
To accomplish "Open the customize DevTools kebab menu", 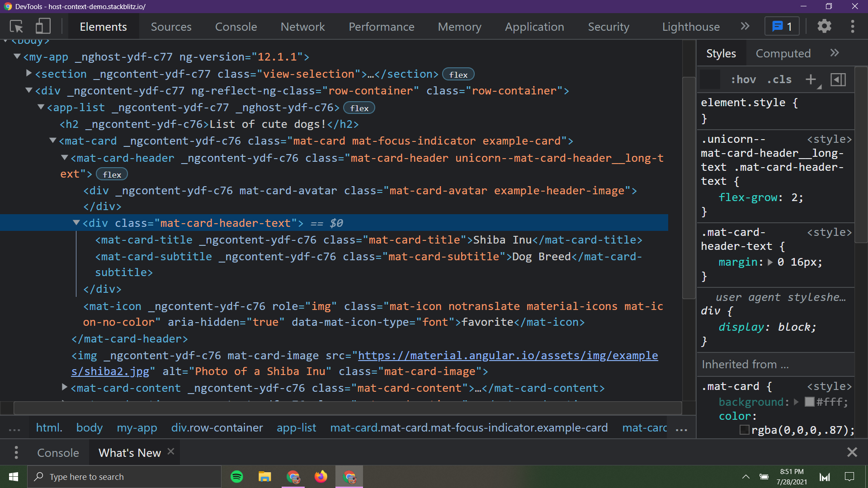I will (853, 27).
